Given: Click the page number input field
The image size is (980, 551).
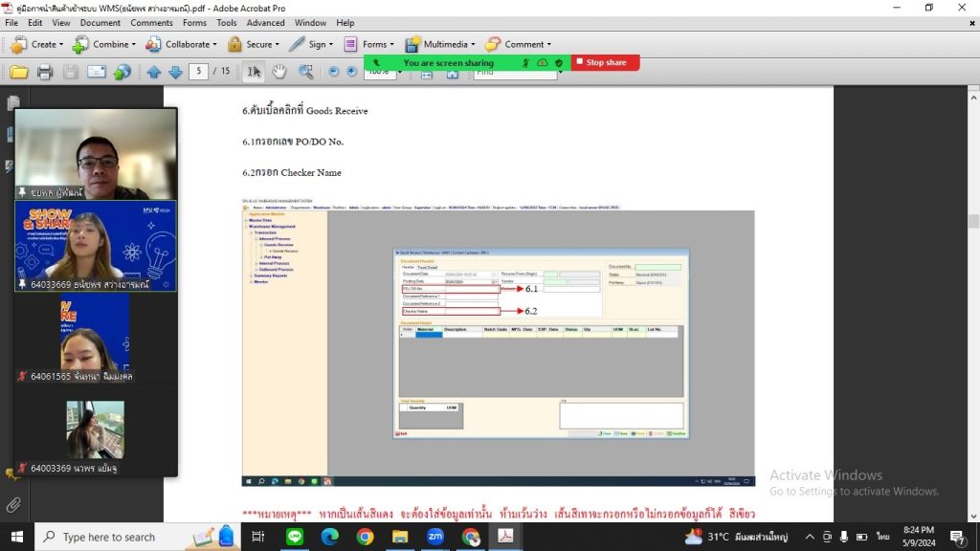Looking at the screenshot, I should (x=199, y=71).
